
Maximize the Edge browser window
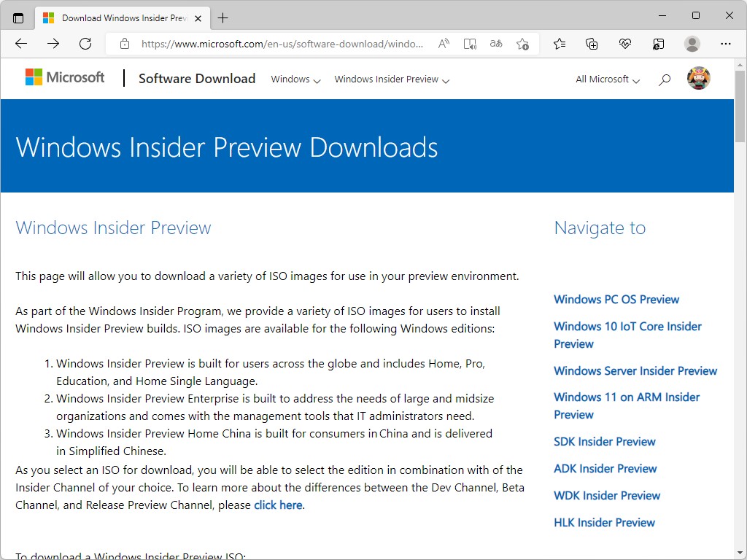[695, 16]
